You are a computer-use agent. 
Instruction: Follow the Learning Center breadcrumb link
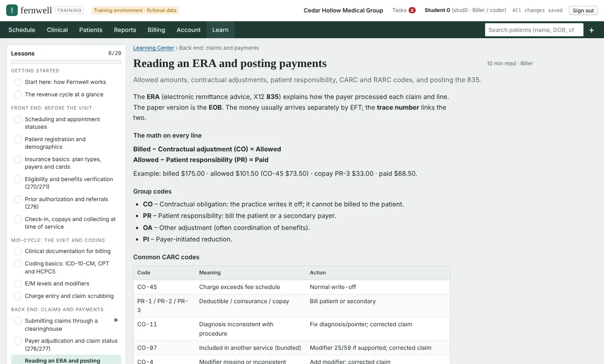154,48
